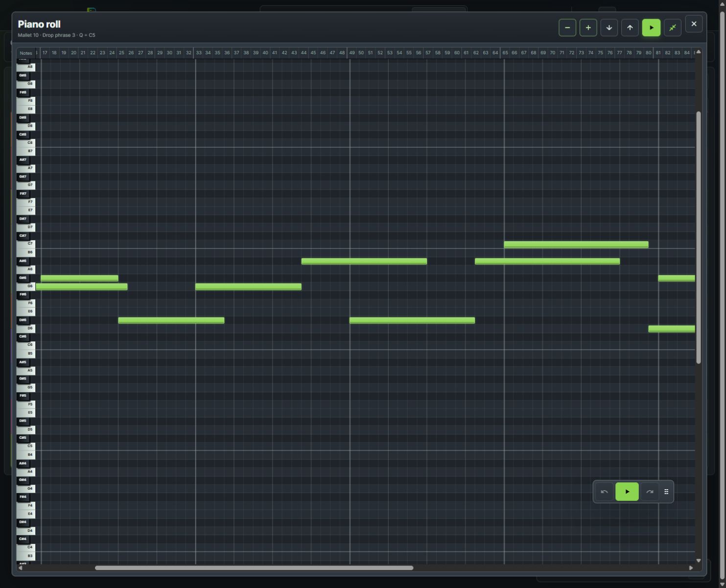Preview the F#5 black piano key

(x=23, y=396)
